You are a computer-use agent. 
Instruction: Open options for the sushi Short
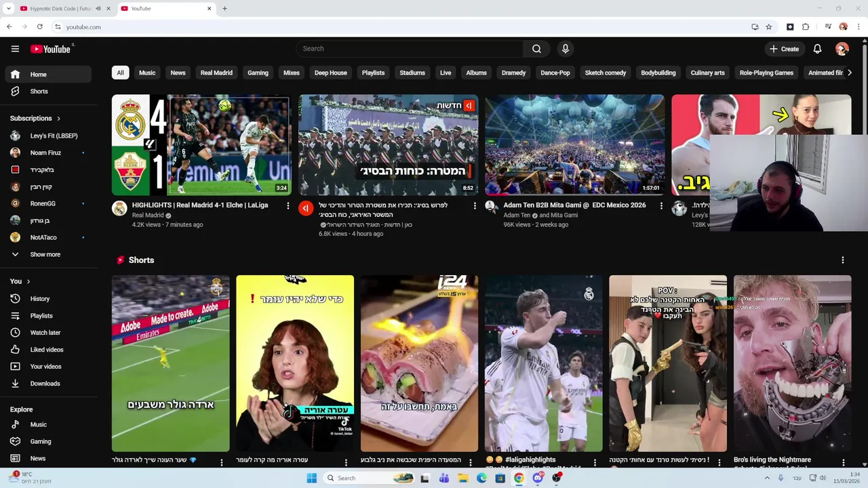pyautogui.click(x=470, y=463)
